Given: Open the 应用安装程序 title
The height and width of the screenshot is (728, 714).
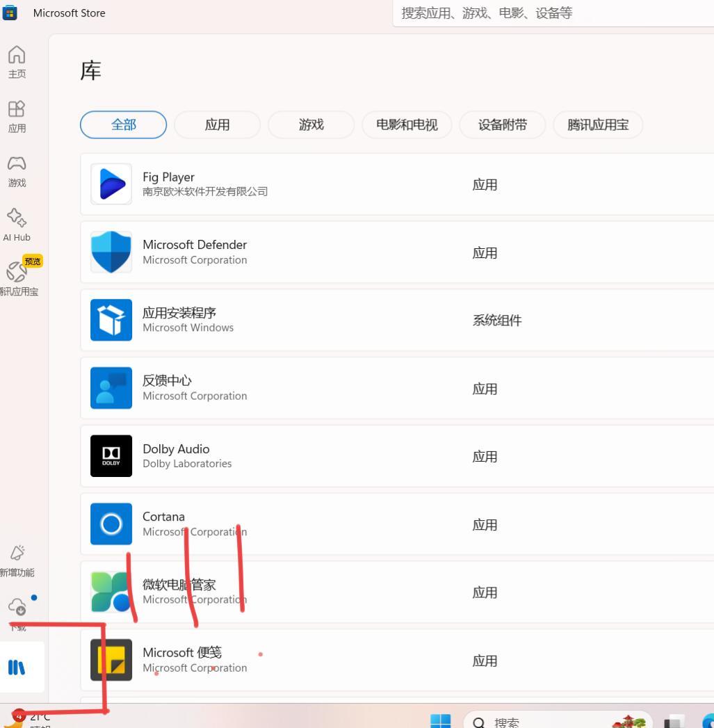Looking at the screenshot, I should [179, 312].
